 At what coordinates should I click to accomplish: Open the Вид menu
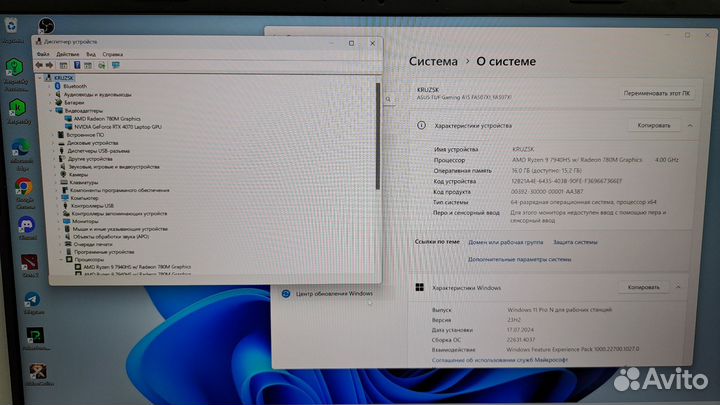point(91,54)
